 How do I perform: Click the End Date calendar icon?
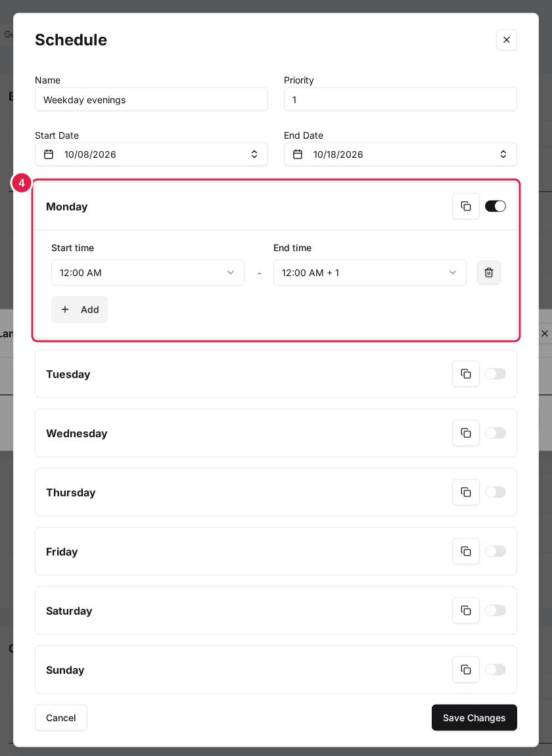pyautogui.click(x=298, y=154)
